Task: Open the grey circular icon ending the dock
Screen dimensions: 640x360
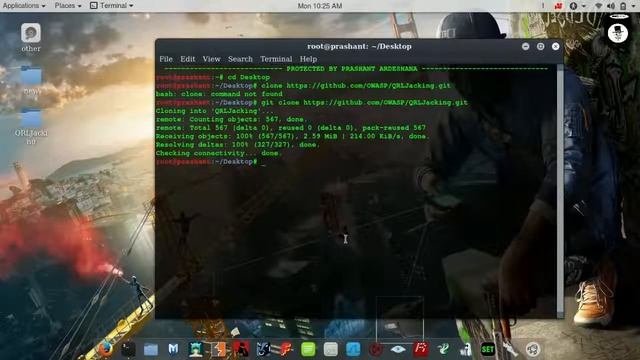Action: pos(533,349)
